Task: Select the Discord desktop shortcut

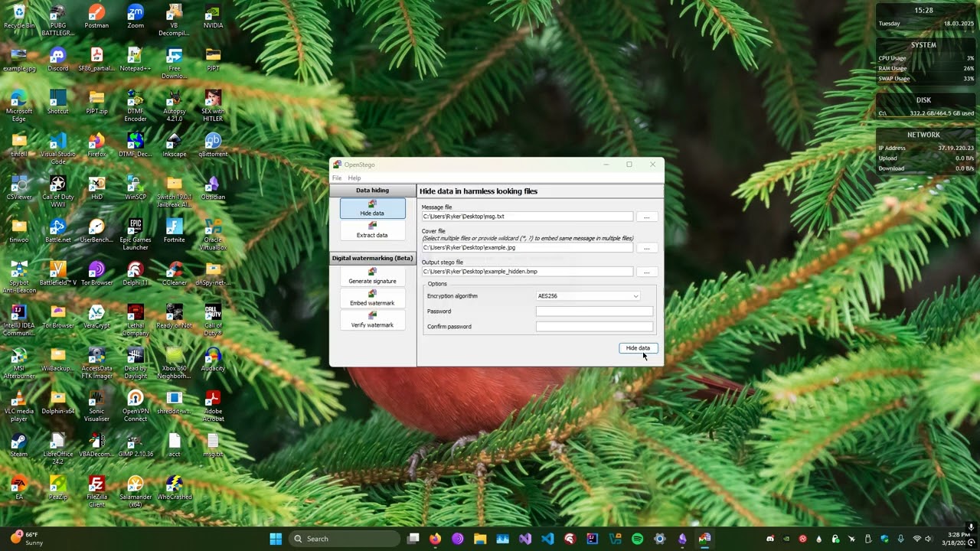Action: tap(57, 60)
